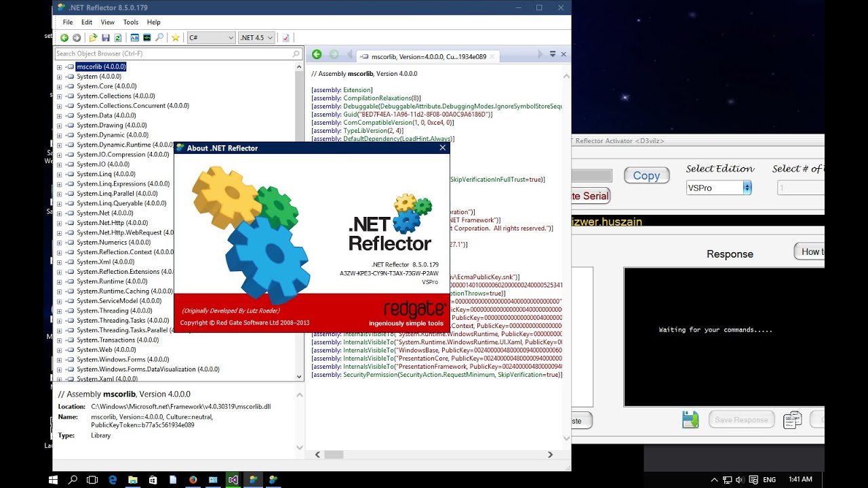Open the C# language dropdown
868x488 pixels.
(x=211, y=38)
